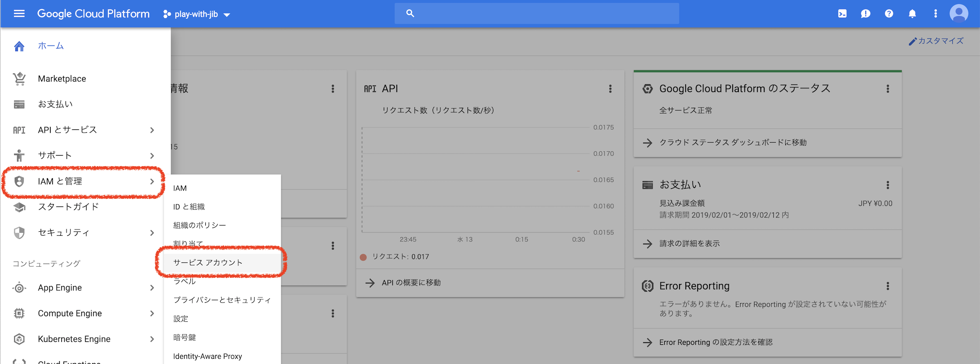Expand the IAM と管理 submenu arrow
Image resolution: width=980 pixels, height=364 pixels.
point(152,181)
